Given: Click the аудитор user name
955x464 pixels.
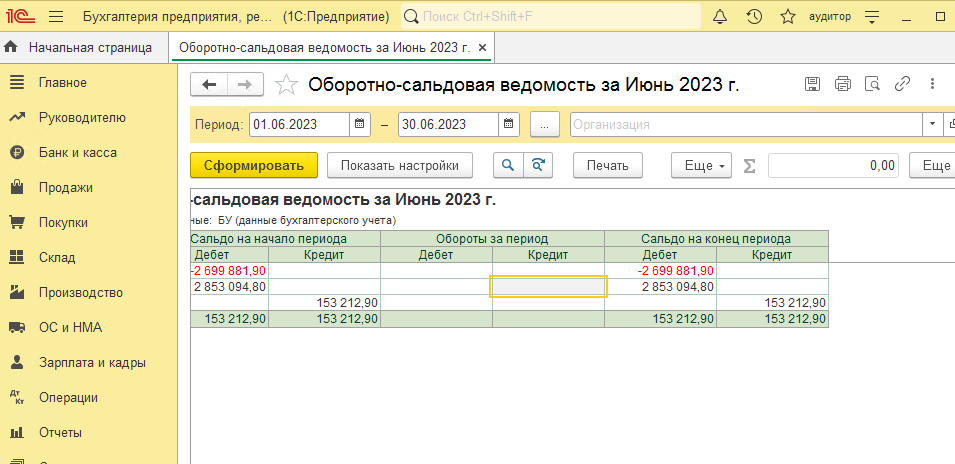Looking at the screenshot, I should click(x=830, y=16).
